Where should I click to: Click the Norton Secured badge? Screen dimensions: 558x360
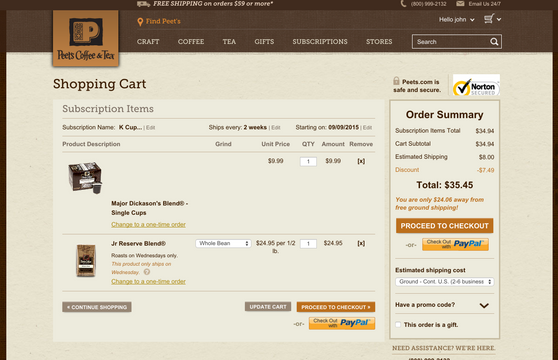[476, 85]
